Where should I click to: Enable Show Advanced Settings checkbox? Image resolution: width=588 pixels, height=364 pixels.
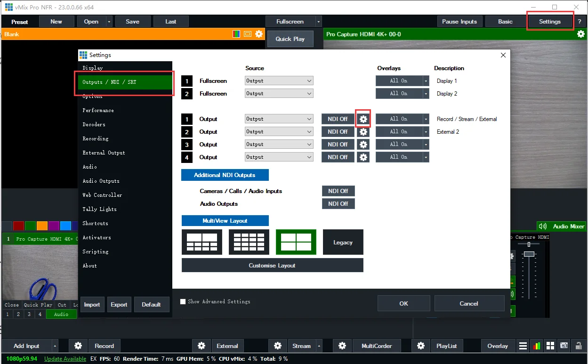coord(183,301)
